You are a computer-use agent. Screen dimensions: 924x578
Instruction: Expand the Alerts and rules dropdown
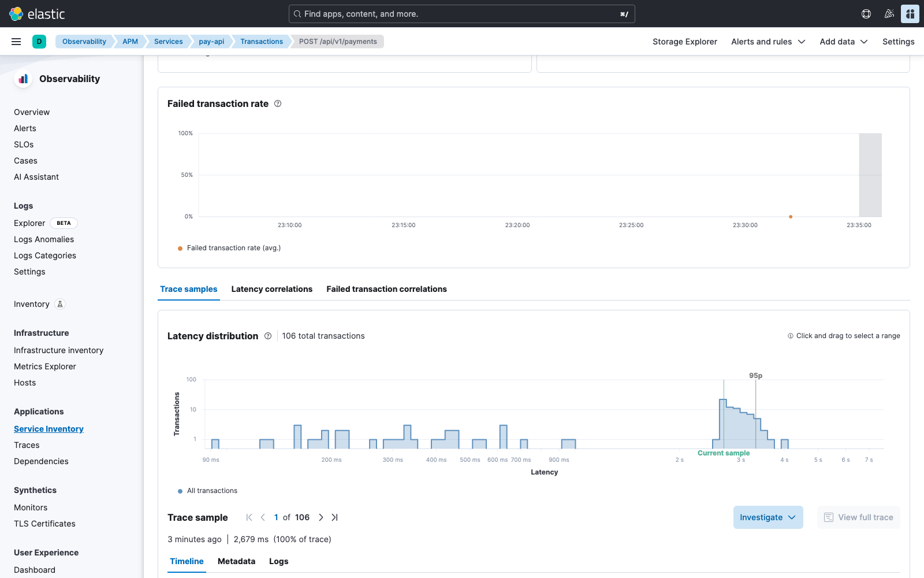768,42
